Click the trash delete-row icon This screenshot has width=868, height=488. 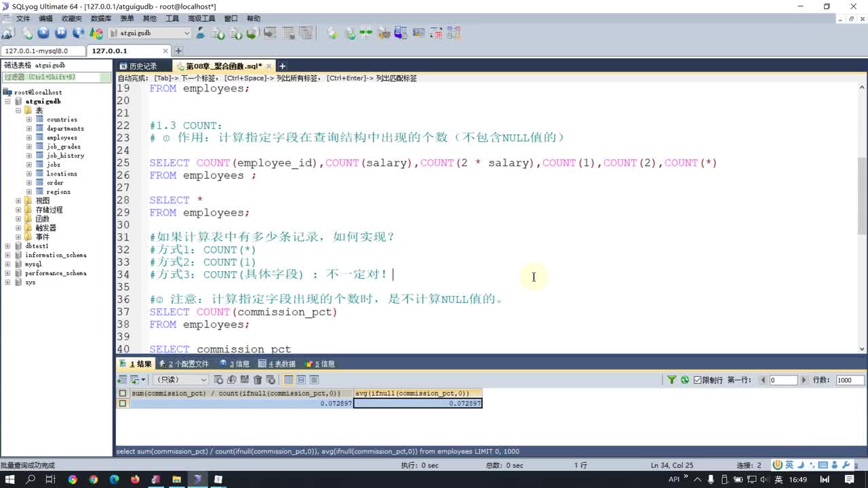(258, 380)
